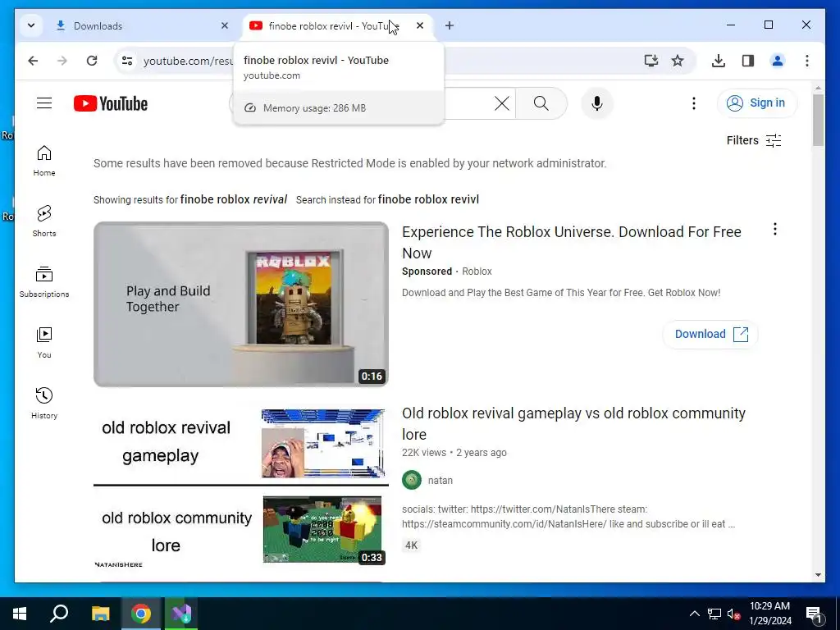Expand the tab search dropdown arrow
Viewport: 840px width, 630px height.
[31, 25]
